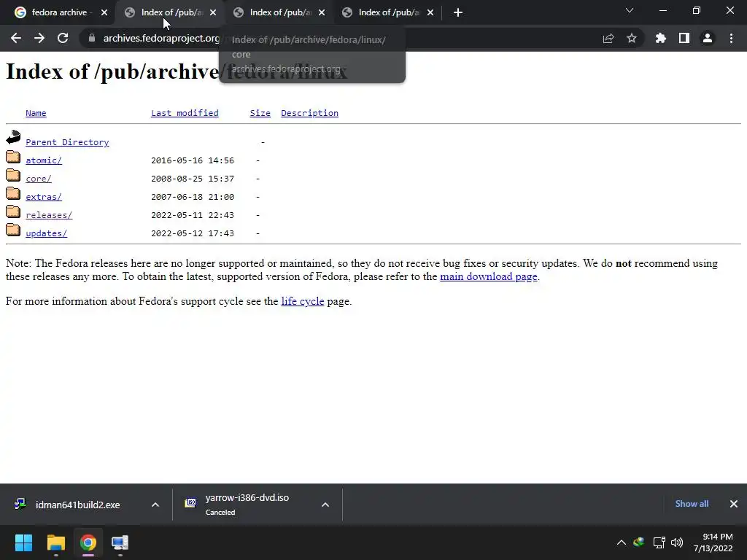Image resolution: width=747 pixels, height=560 pixels.
Task: Click the folder icon beside updates/
Action: [13, 230]
